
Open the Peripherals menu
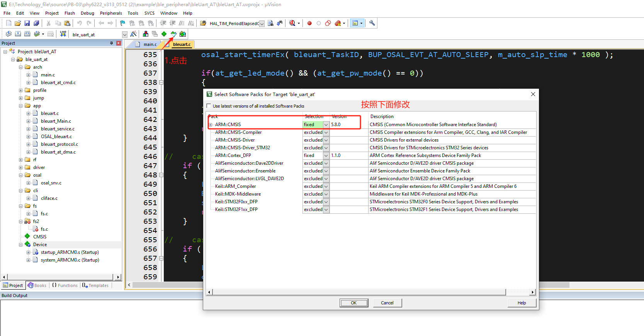[111, 13]
